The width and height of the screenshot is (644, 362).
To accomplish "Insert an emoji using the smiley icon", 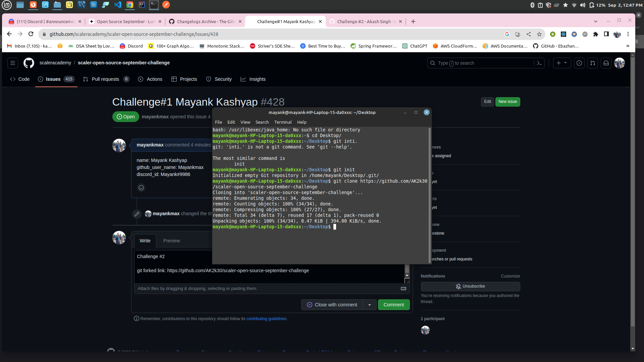I will 141,188.
